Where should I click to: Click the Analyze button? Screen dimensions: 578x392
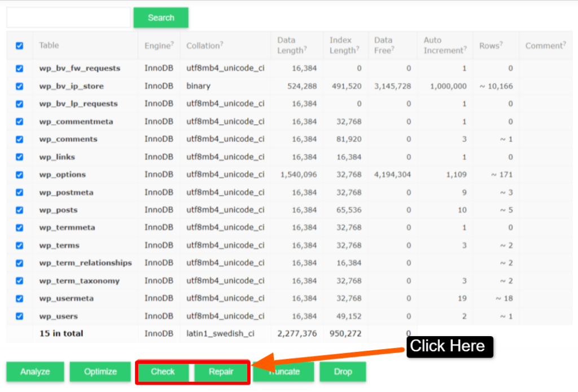[x=35, y=372]
